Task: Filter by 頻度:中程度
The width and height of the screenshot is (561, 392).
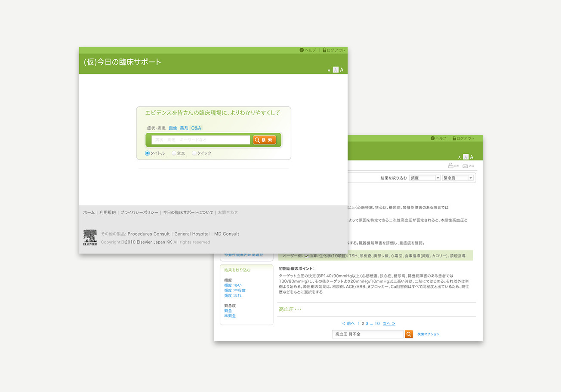Action: coord(235,291)
